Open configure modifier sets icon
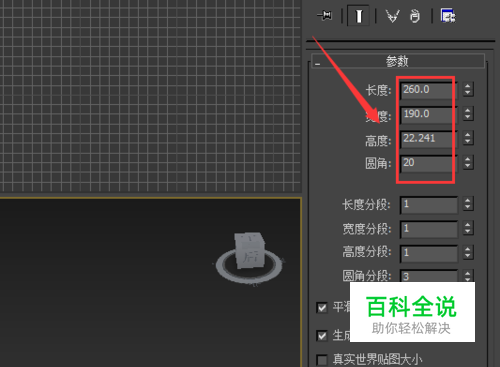Image resolution: width=500 pixels, height=367 pixels. coord(448,16)
